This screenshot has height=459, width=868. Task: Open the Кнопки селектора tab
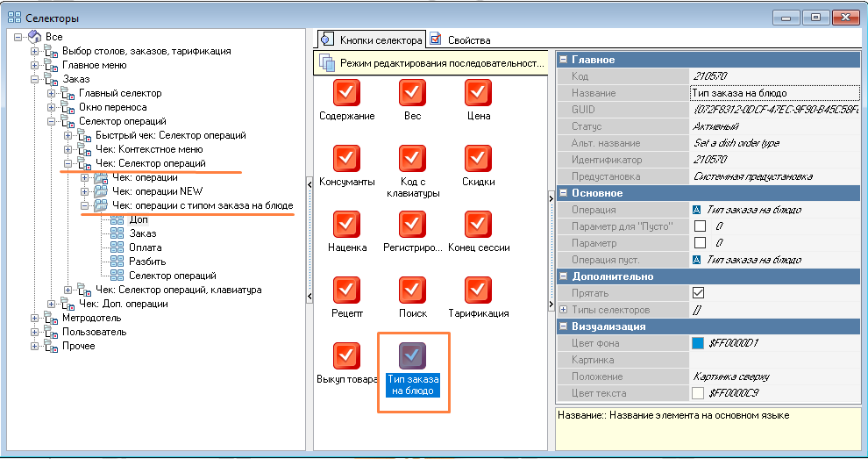pos(372,39)
